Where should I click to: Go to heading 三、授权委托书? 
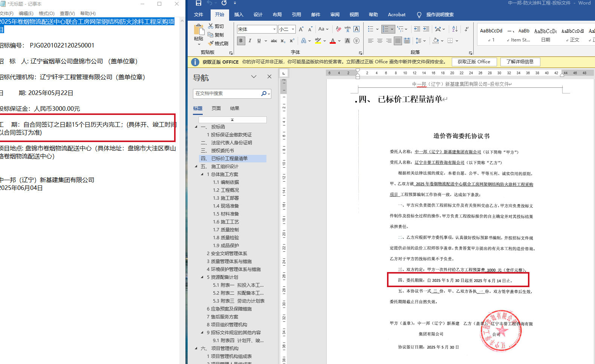coord(217,150)
